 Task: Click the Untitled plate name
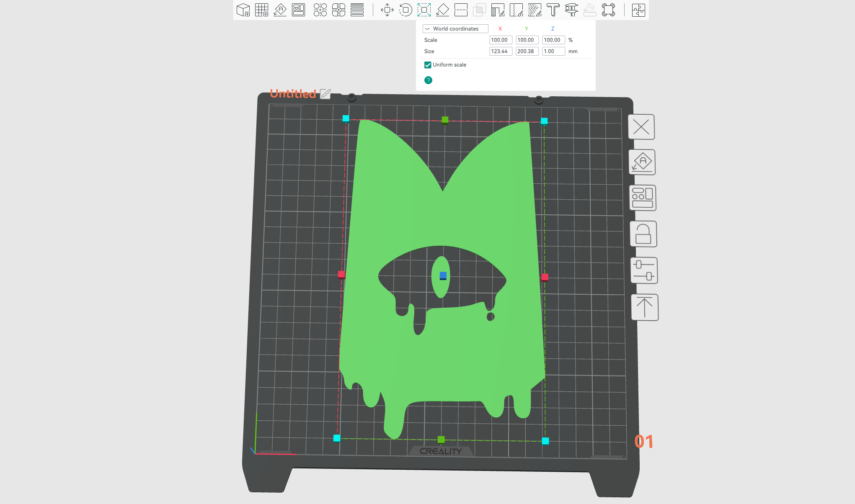[x=293, y=94]
